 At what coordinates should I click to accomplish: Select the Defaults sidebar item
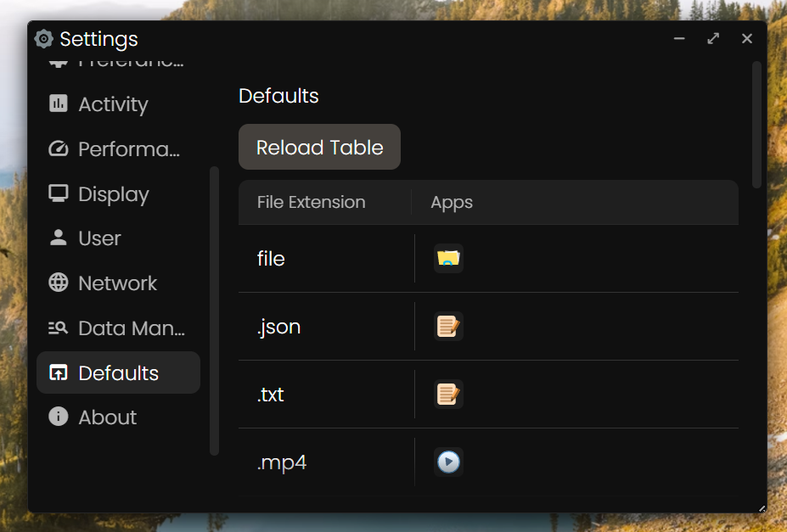coord(118,373)
